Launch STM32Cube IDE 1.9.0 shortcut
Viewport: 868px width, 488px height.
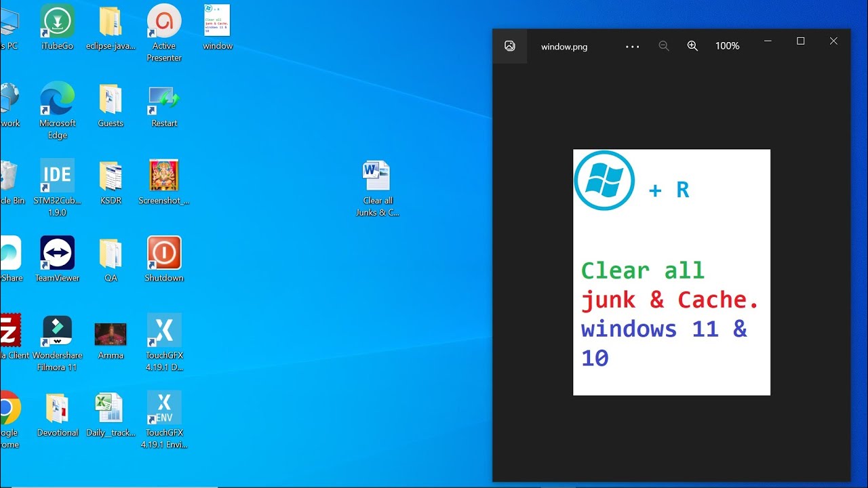[x=58, y=187]
